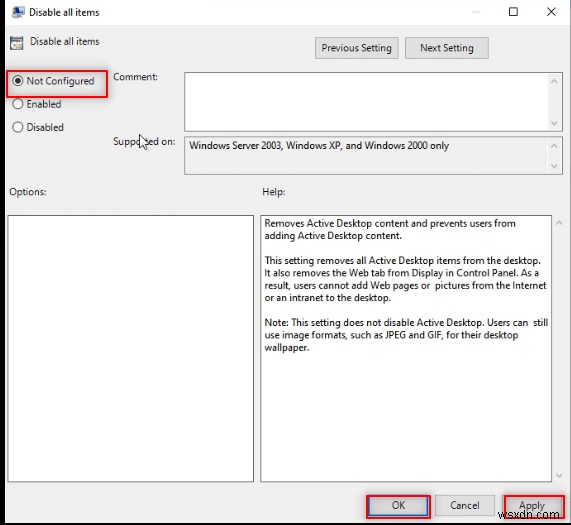Click the Group Policy icon in title bar
This screenshot has width=571, height=525.
tap(18, 12)
